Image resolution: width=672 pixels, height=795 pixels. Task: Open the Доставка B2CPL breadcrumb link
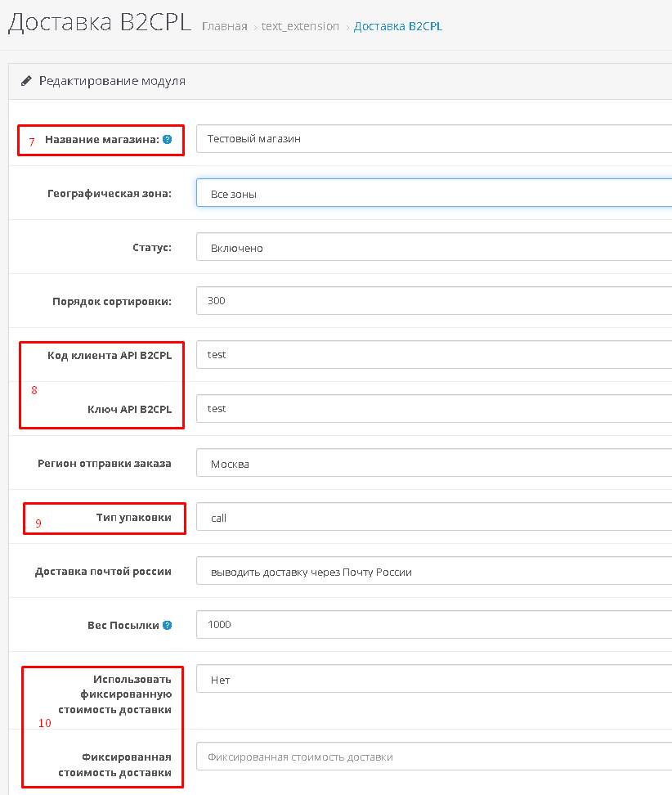click(398, 26)
